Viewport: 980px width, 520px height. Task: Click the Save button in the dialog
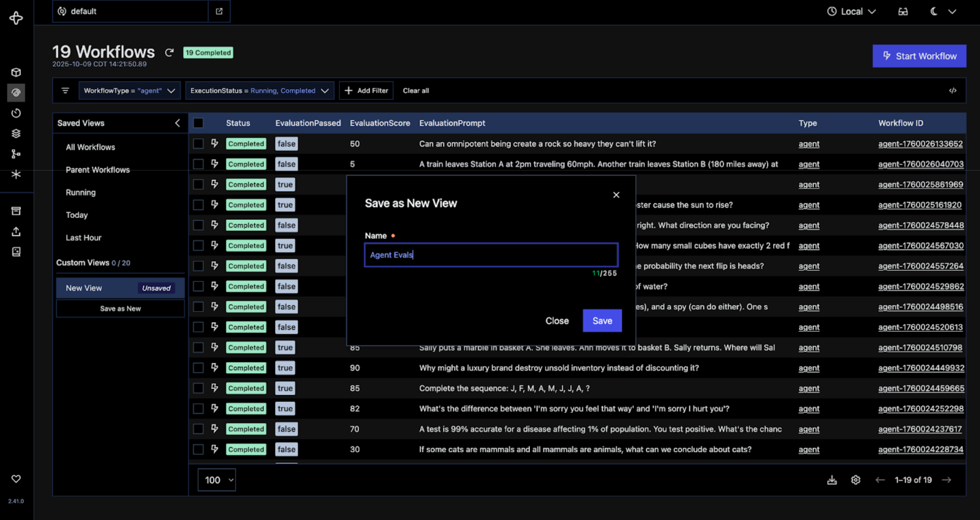click(602, 321)
